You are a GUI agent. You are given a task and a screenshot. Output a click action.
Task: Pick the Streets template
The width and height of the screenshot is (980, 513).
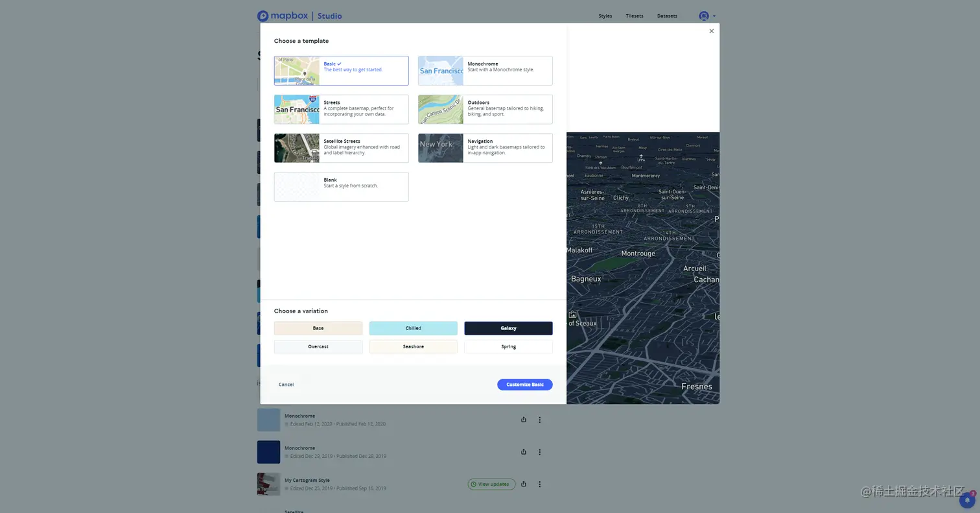tap(341, 110)
